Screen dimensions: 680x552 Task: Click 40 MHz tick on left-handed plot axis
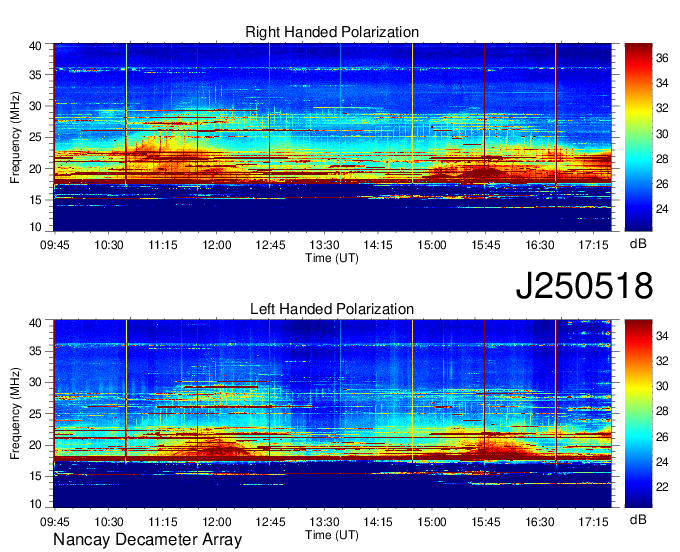[36, 323]
